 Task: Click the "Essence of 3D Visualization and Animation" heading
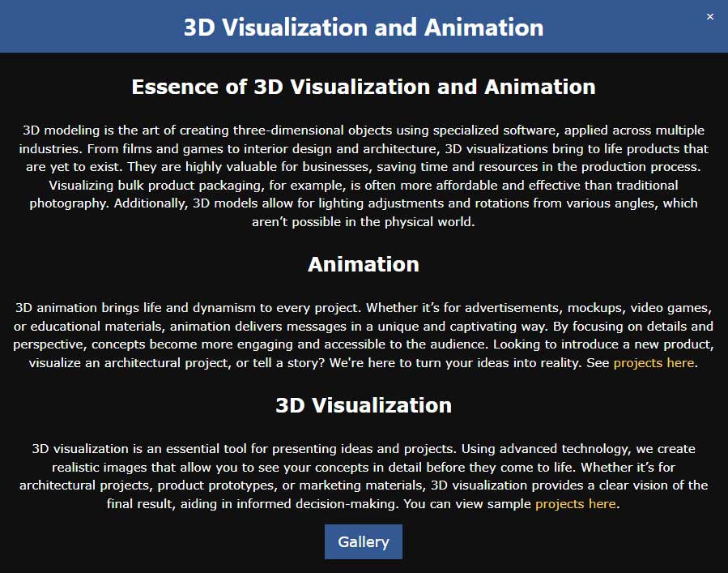click(364, 87)
